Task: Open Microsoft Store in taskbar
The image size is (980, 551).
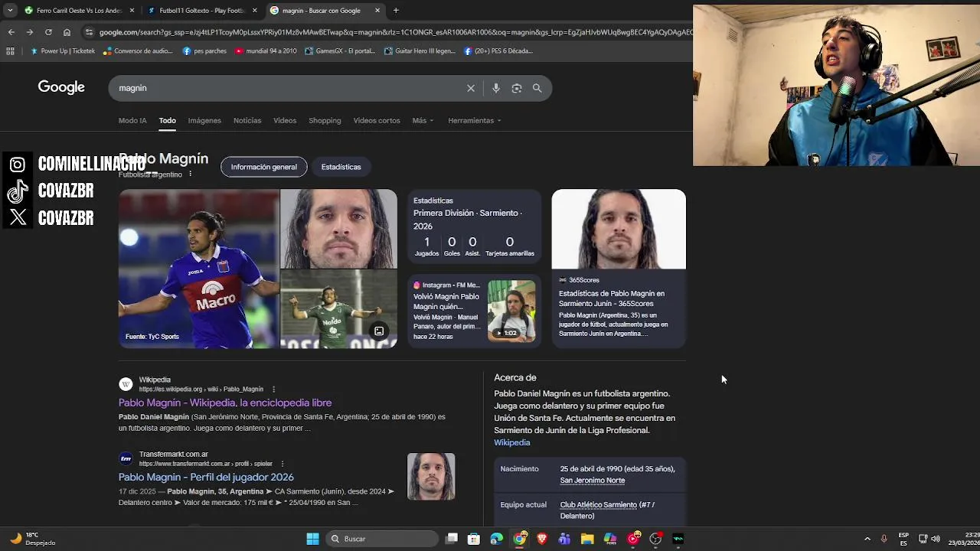Action: point(474,539)
